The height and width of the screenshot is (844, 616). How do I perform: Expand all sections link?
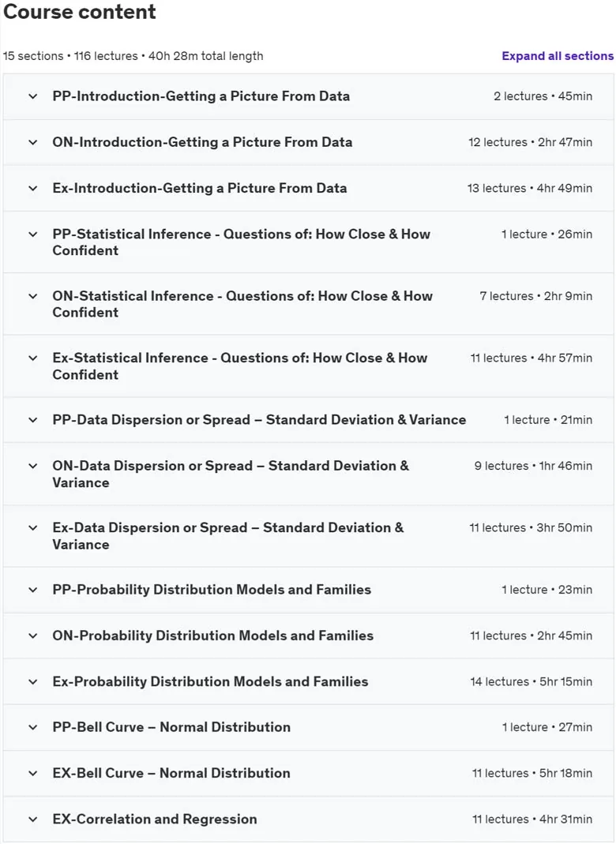[x=558, y=56]
